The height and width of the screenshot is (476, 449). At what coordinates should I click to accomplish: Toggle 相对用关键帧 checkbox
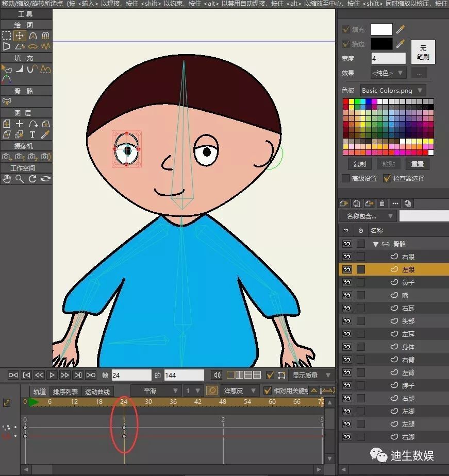[x=268, y=390]
